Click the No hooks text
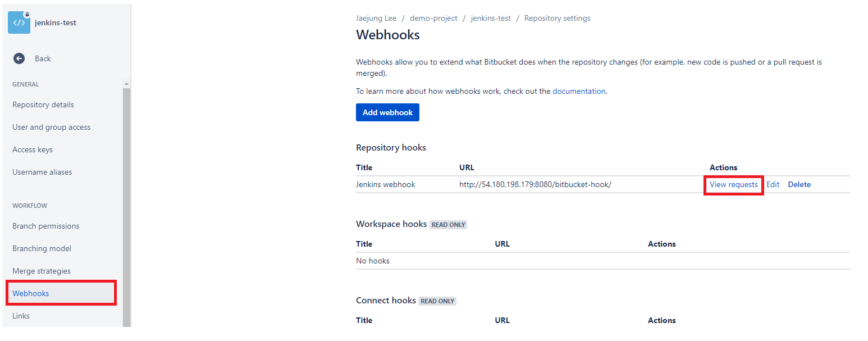Viewport: 868px width, 341px height. 373,261
